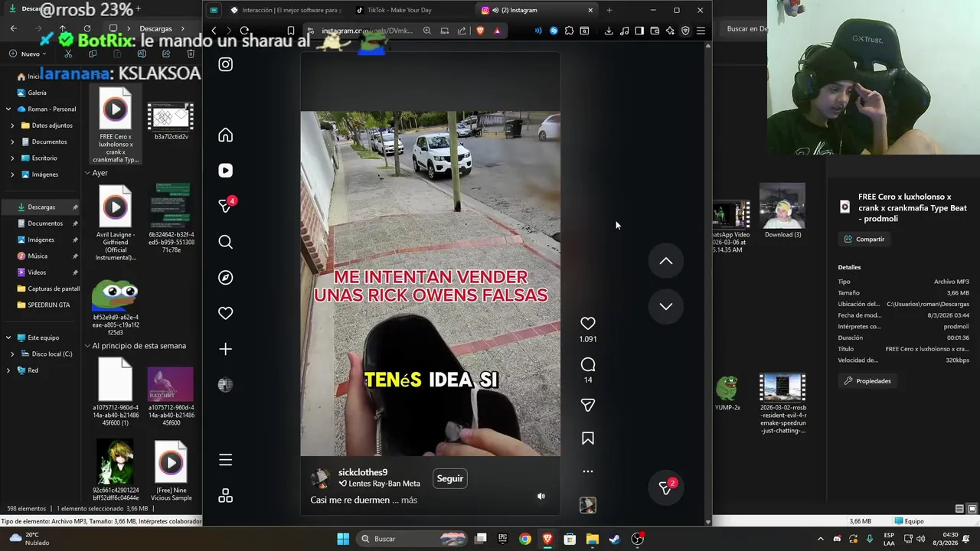Collapse the Ayer file group
Screen dimensions: 980x551
click(87, 173)
